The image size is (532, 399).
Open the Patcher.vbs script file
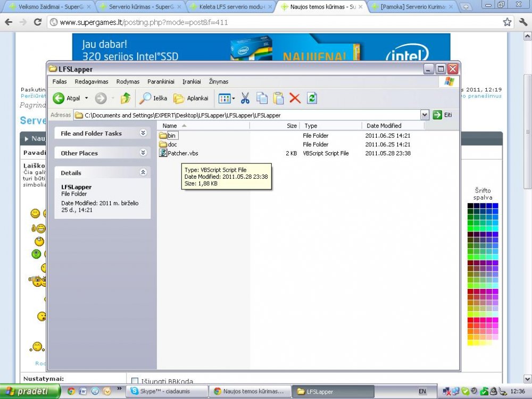tap(182, 153)
